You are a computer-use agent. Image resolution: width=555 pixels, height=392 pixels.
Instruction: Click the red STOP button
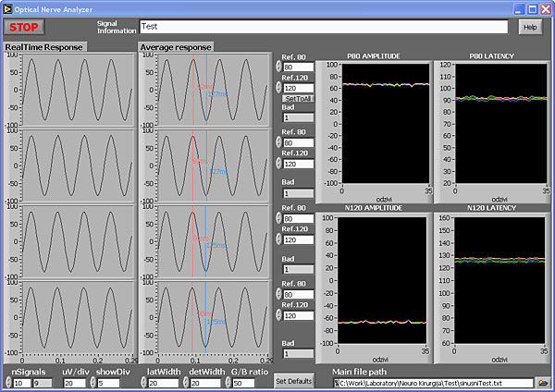pos(24,27)
